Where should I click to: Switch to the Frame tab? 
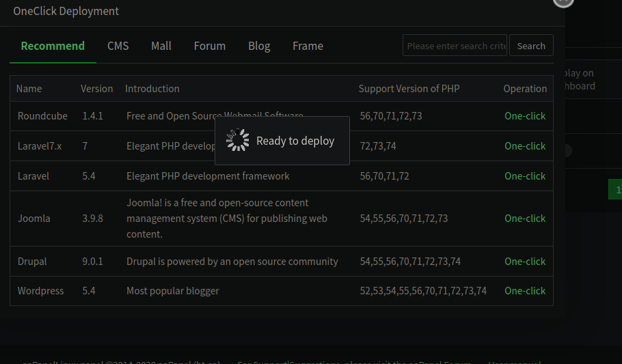click(308, 46)
